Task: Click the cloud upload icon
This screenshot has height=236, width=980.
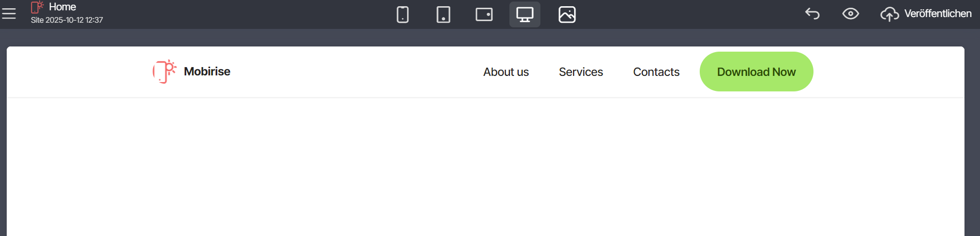Action: coord(889,14)
